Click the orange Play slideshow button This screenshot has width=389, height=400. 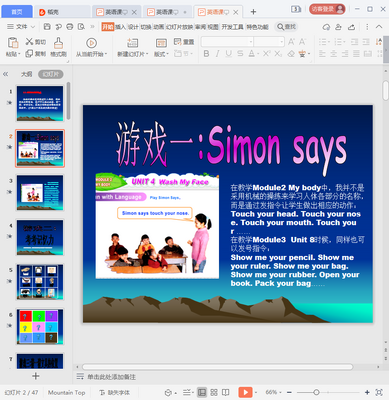(x=245, y=392)
